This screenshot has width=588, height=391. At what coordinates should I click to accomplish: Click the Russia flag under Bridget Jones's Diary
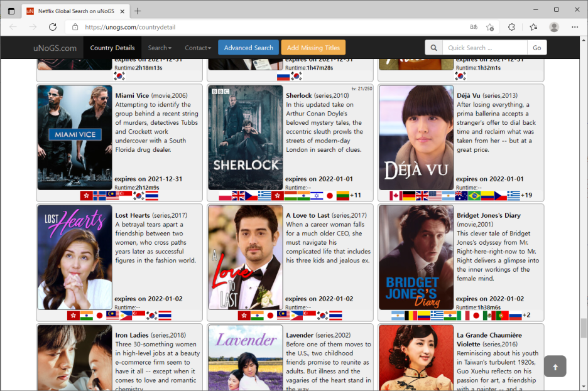(515, 315)
